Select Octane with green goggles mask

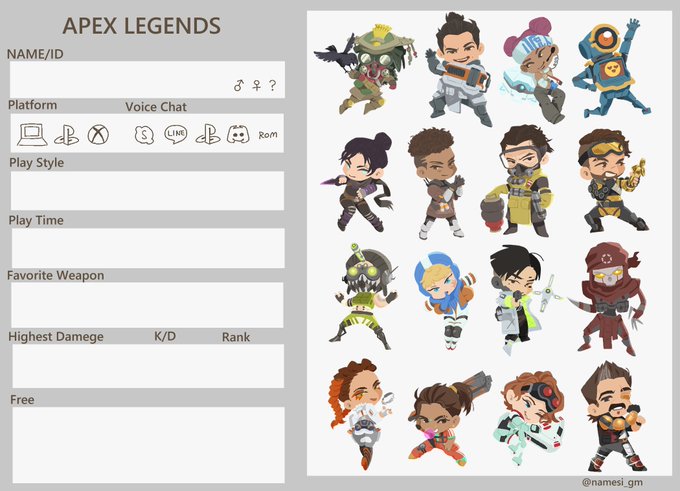click(x=364, y=297)
